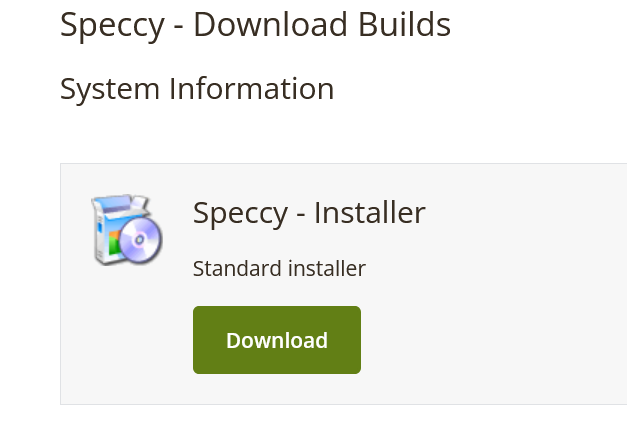Click the Windows logo on the installer box

point(113,240)
